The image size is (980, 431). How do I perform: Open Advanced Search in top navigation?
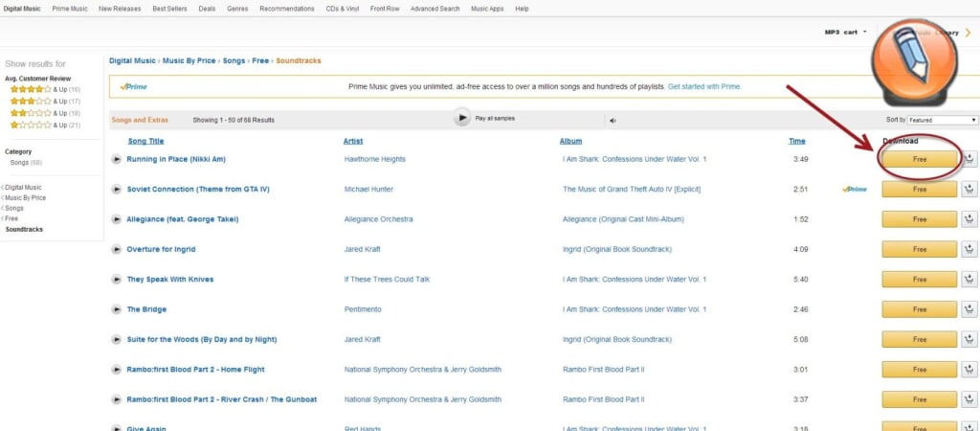pos(435,9)
